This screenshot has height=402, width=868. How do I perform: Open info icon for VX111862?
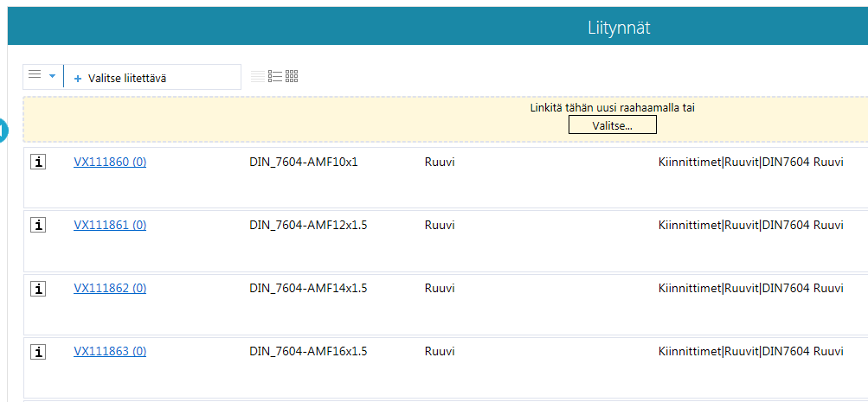37,289
